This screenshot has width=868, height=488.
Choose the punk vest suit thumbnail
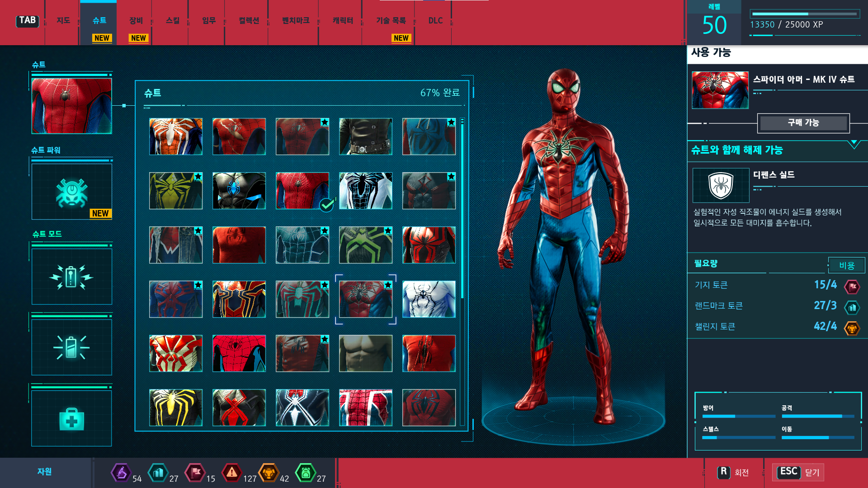176,245
